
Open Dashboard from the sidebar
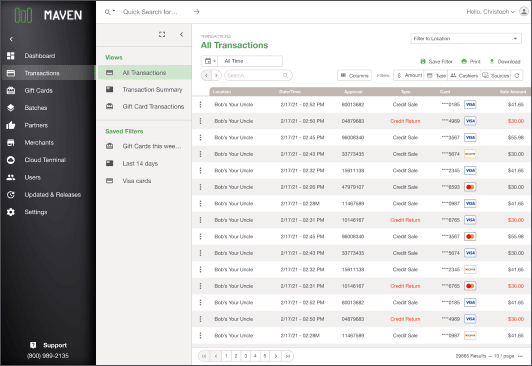click(40, 56)
